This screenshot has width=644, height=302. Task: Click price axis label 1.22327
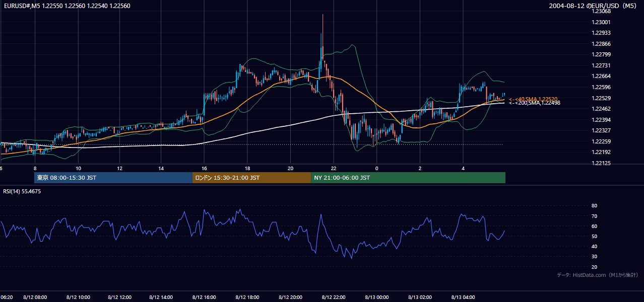[x=601, y=130]
